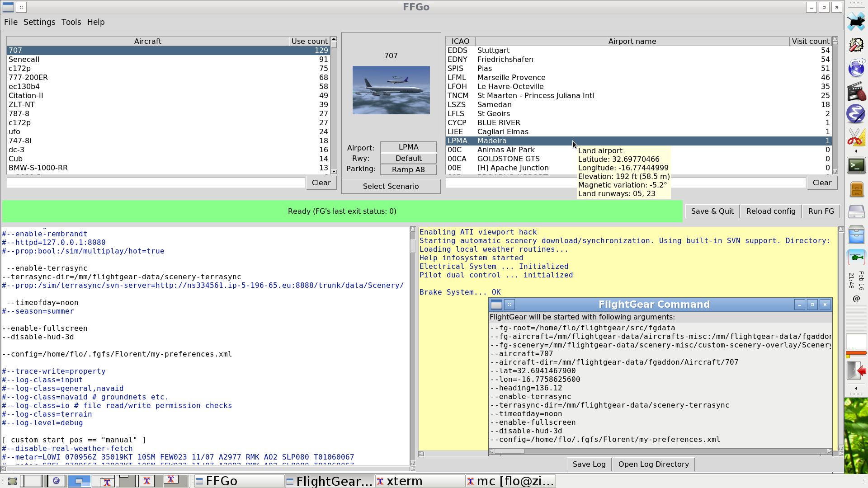Click the stick-window button in FFGo title bar
This screenshot has height=488, width=868.
tap(21, 7)
